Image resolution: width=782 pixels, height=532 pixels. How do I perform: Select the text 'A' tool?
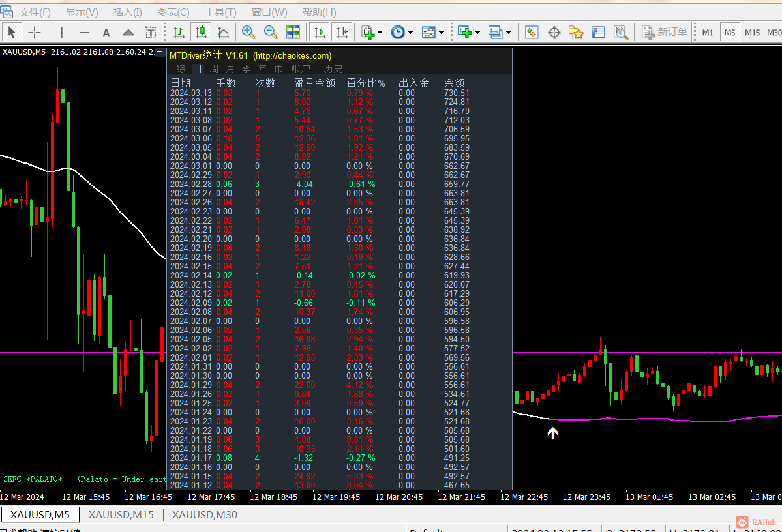106,33
